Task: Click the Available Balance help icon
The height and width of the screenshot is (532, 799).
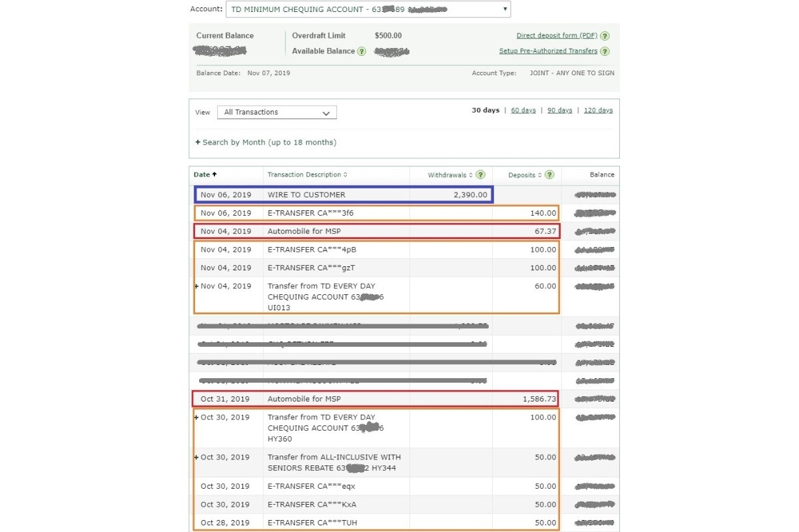Action: 362,51
